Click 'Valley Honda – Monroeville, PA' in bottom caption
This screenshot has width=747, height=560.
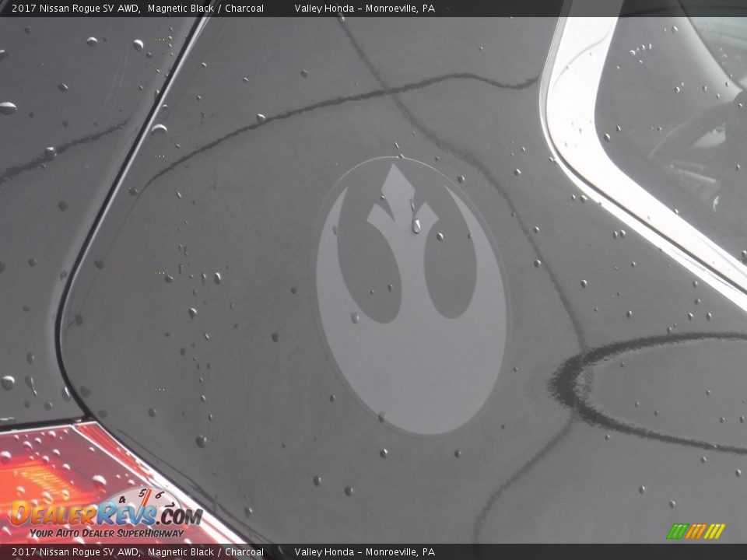(x=364, y=552)
